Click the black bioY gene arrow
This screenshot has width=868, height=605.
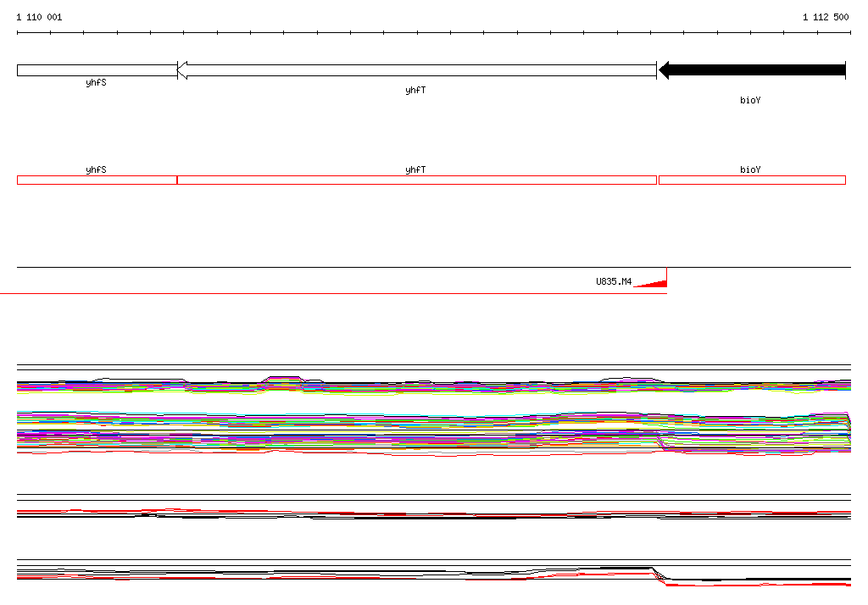753,70
